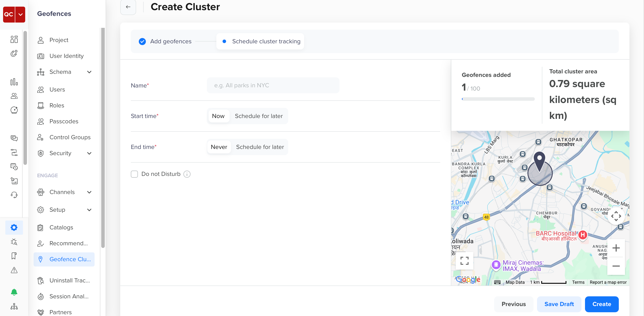Screen dimensions: 644x316
Task: Open the org chart icon at bottom rail
Action: coord(14,307)
